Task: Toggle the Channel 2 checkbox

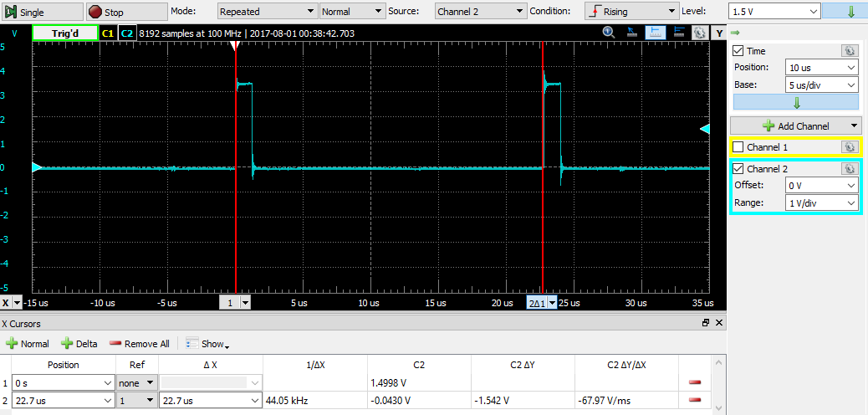Action: click(738, 168)
